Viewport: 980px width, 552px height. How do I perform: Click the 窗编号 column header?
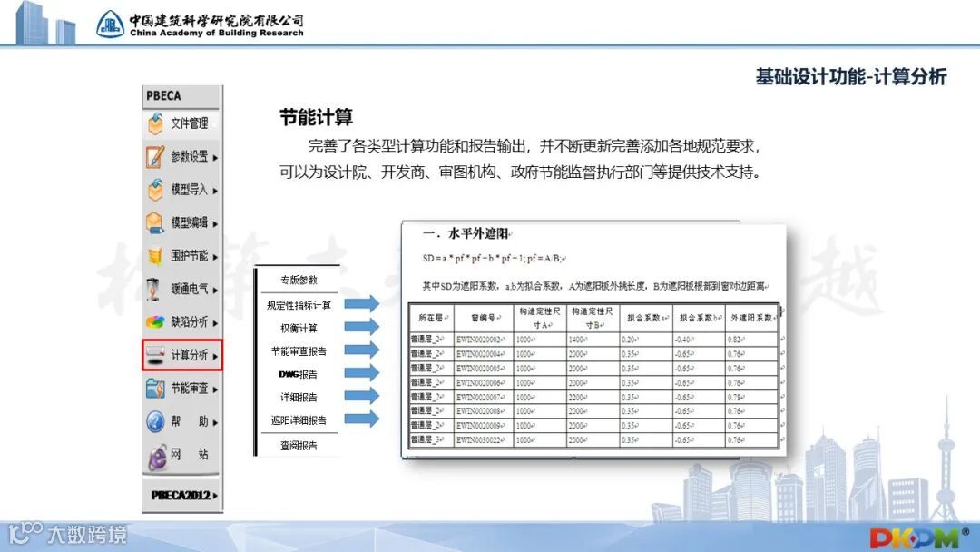(485, 318)
